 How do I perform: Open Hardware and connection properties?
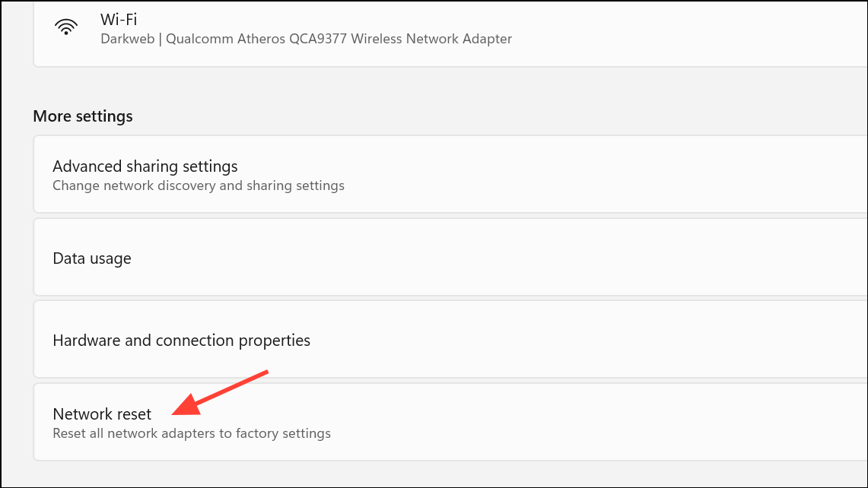[x=182, y=341]
